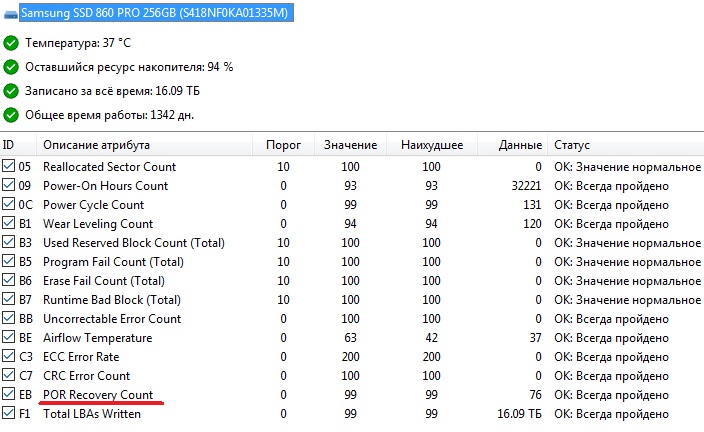Sort by Данные column header

click(512, 145)
